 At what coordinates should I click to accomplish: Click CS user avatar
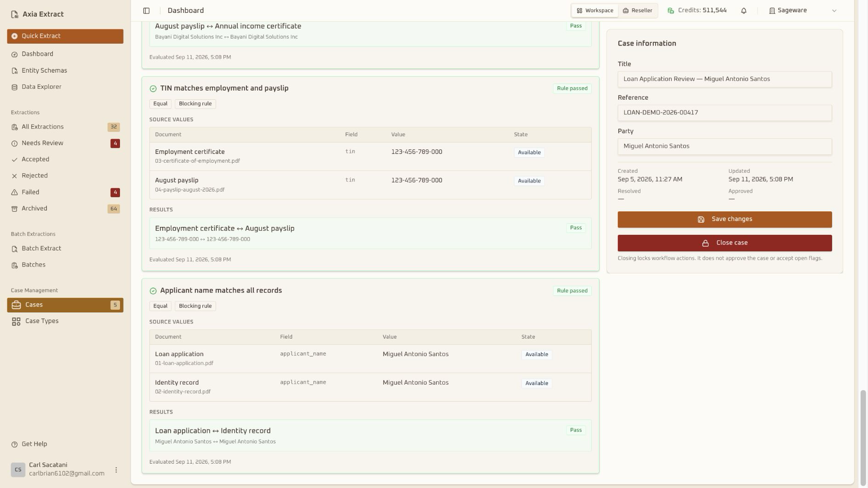(x=18, y=470)
